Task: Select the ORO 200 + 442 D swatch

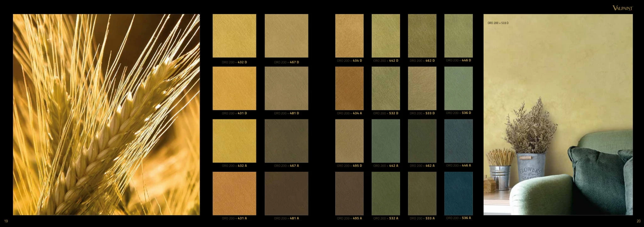Action: 386,36
